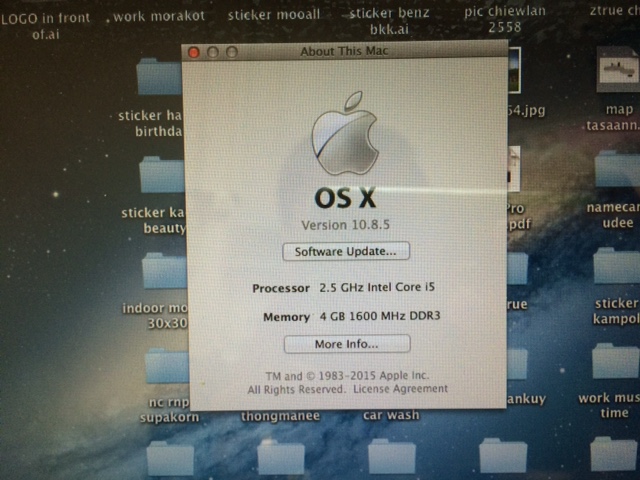The height and width of the screenshot is (480, 640).
Task: Close the About This Mac window
Action: click(195, 51)
